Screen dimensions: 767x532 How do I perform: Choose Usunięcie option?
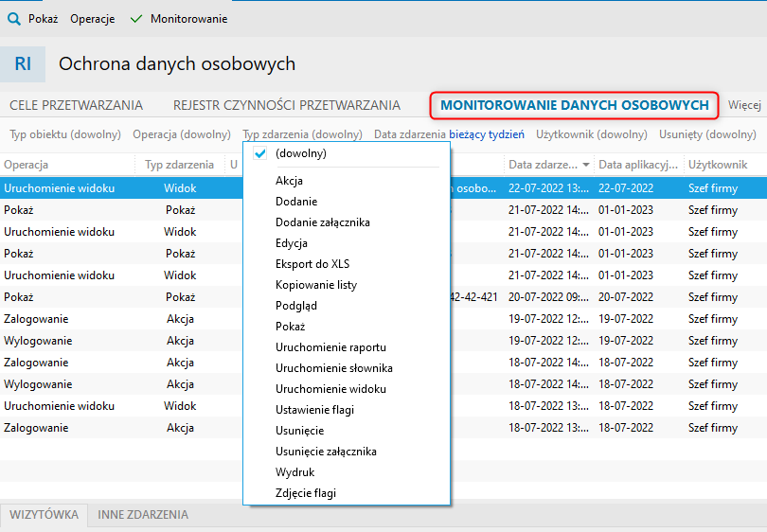347,431
